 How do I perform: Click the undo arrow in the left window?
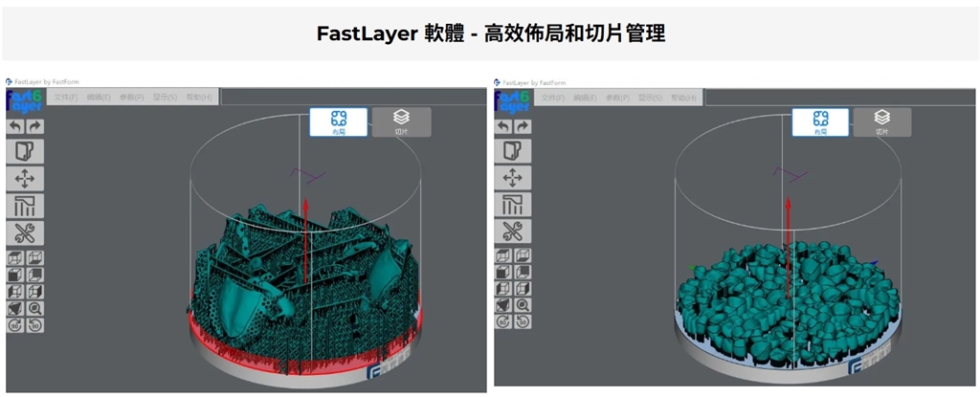coord(15,126)
